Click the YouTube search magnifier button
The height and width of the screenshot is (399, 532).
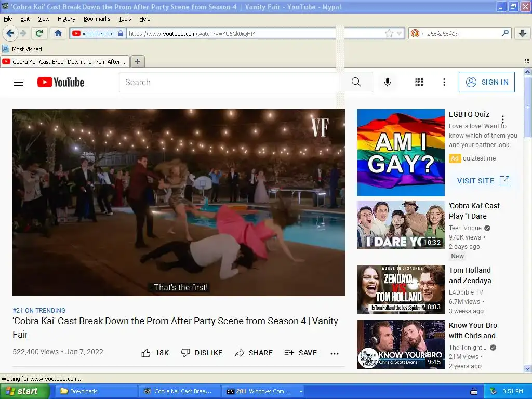click(x=356, y=82)
